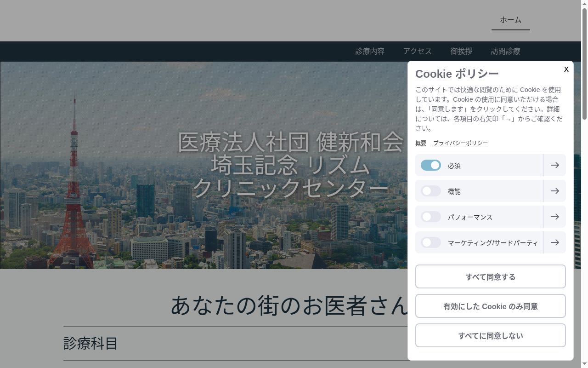Click the すべてに同意しない button
Screen dimensions: 588x368
[491, 335]
